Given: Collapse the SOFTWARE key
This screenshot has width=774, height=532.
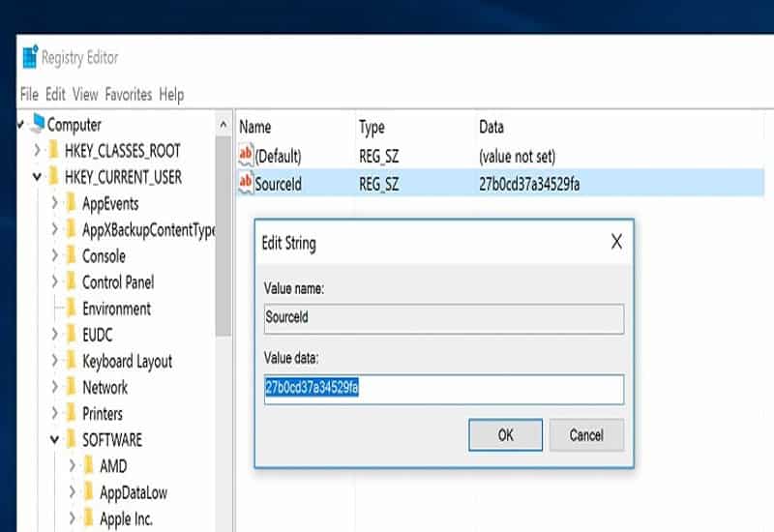Looking at the screenshot, I should 55,439.
